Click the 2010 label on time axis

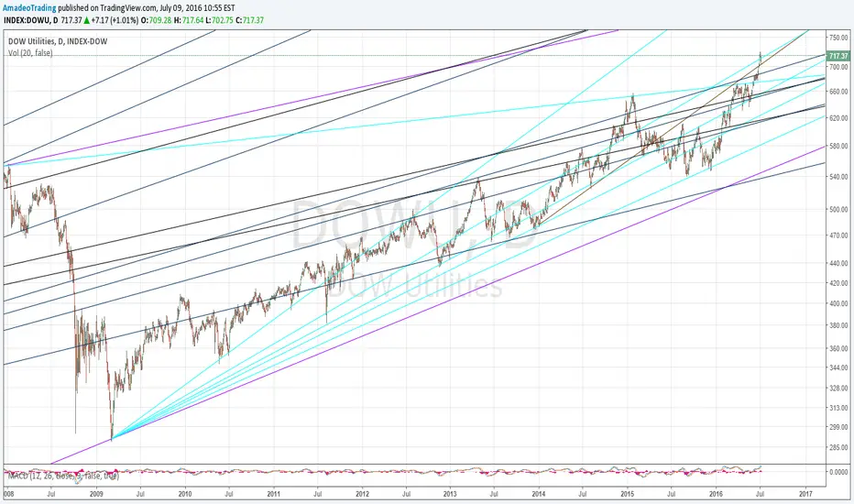coord(185,494)
